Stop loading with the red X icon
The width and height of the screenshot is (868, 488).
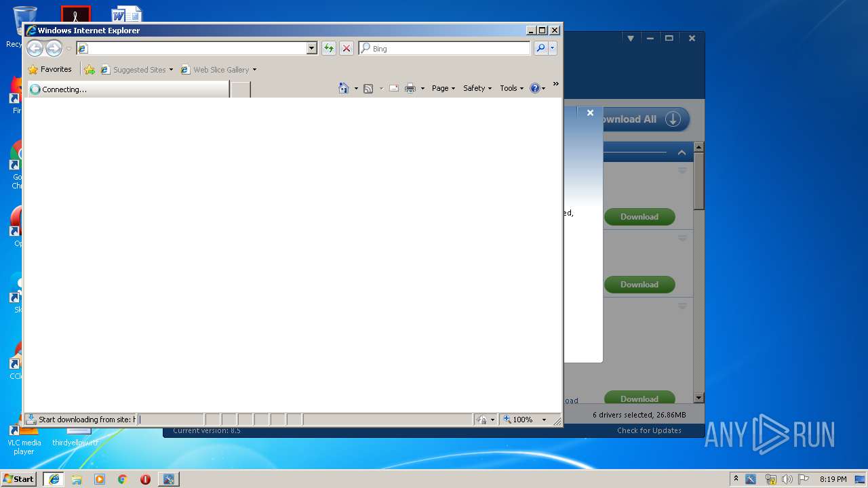(347, 48)
